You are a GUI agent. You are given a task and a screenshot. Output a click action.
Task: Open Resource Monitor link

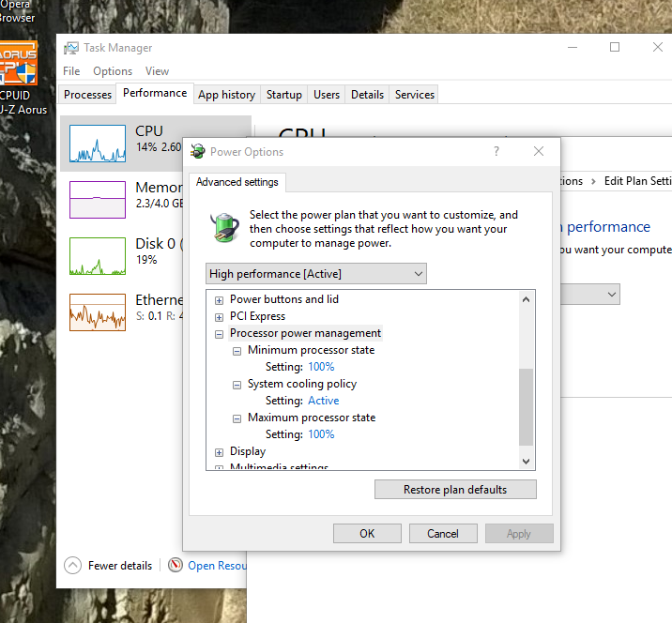pyautogui.click(x=218, y=566)
